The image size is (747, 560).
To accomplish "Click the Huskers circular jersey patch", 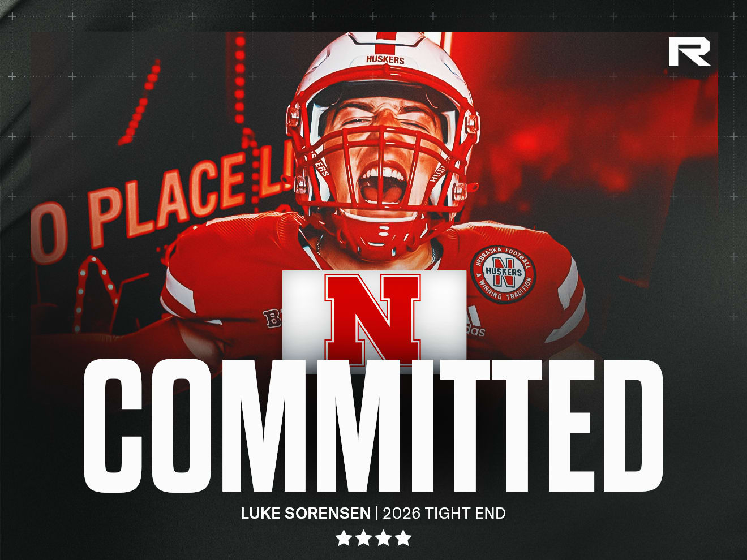I will [503, 275].
